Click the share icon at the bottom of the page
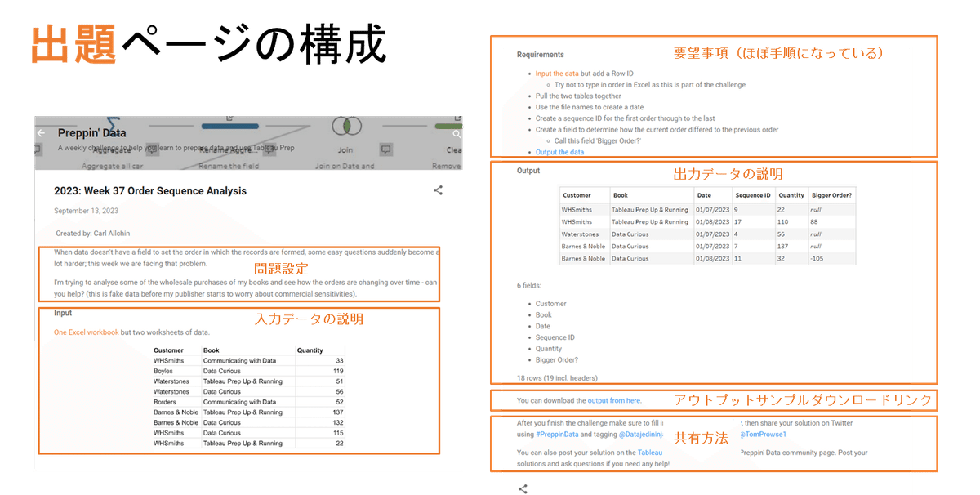980x495 pixels. (523, 488)
